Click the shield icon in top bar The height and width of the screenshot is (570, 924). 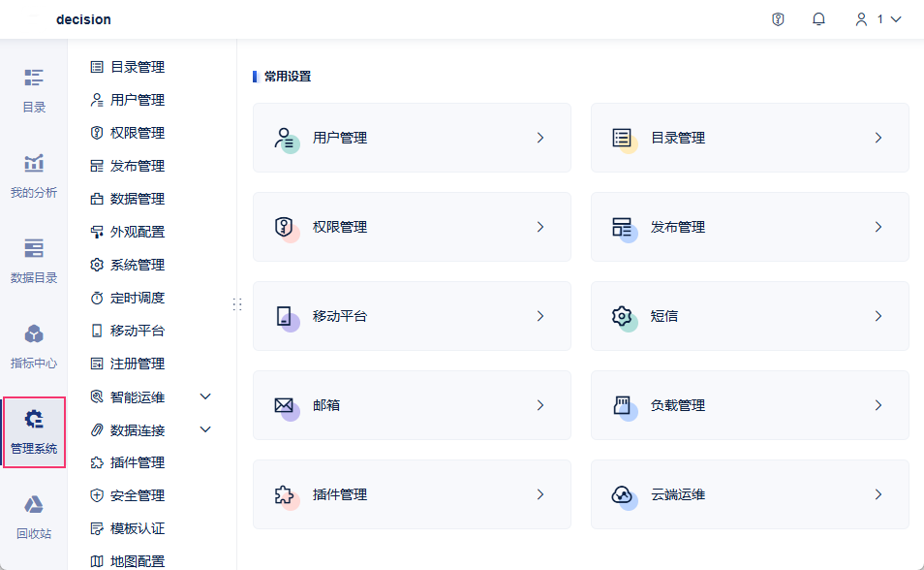click(x=778, y=19)
